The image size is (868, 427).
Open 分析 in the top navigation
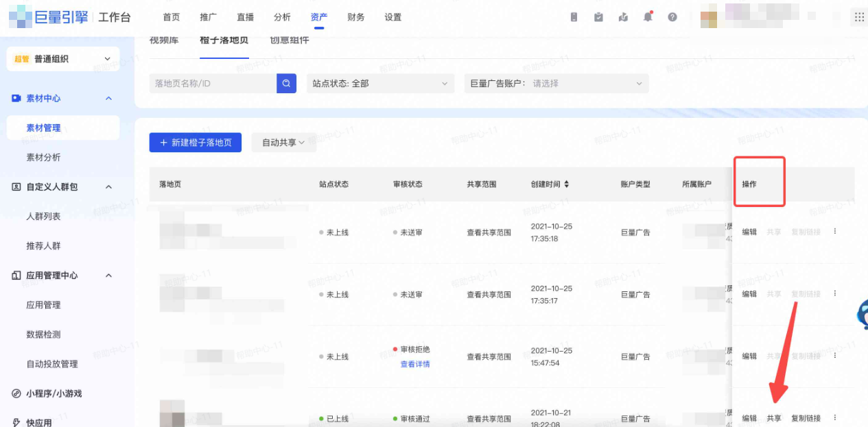coord(282,17)
